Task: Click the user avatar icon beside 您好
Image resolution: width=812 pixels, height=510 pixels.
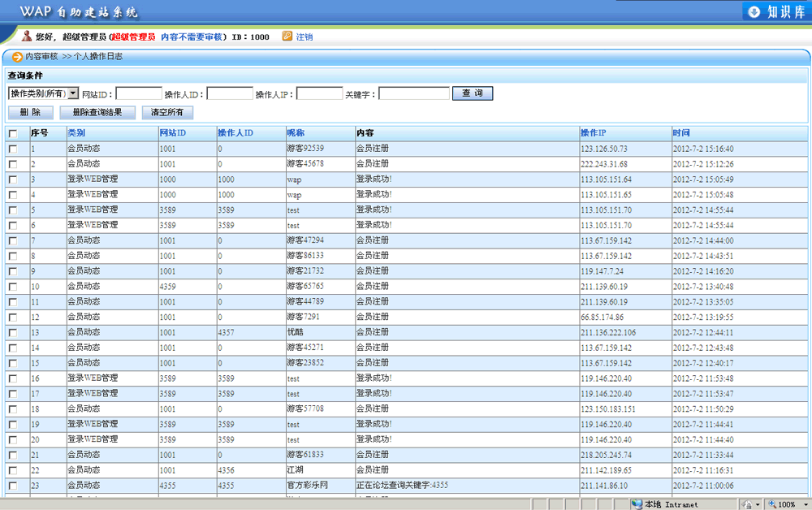Action: (x=27, y=36)
